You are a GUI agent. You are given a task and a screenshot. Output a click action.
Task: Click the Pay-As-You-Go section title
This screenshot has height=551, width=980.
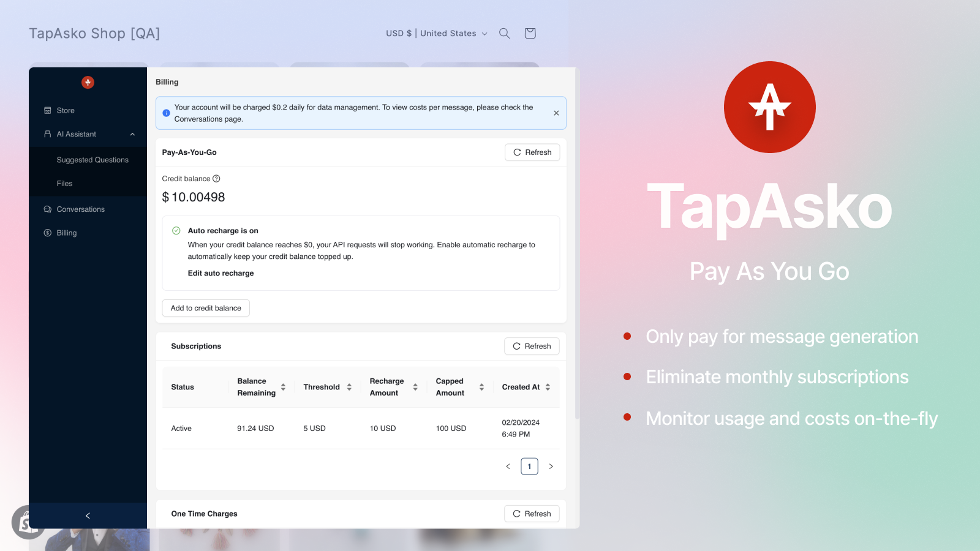(189, 152)
